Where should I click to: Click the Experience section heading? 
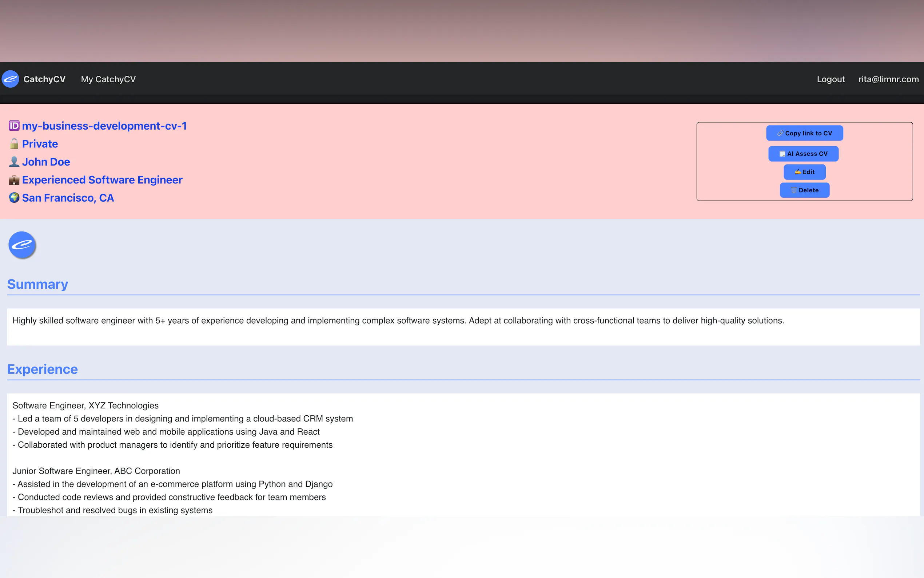(43, 369)
